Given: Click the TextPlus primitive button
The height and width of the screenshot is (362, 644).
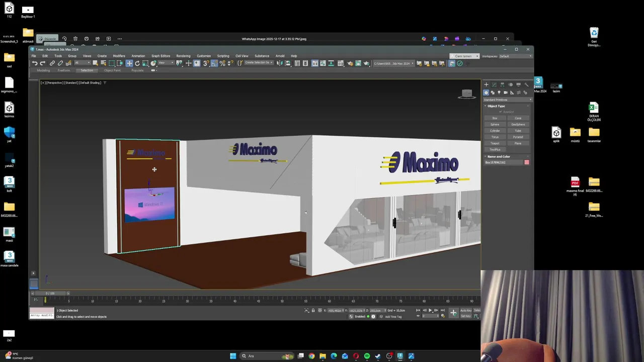Looking at the screenshot, I should tap(495, 149).
